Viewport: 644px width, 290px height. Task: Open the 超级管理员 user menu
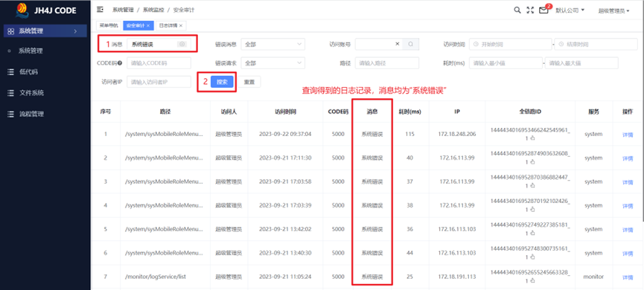tap(613, 11)
